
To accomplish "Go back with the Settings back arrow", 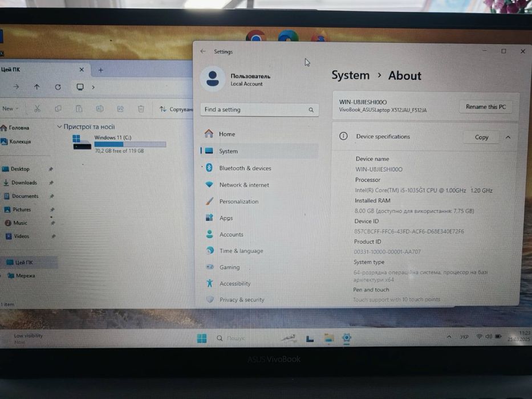I will click(x=203, y=51).
